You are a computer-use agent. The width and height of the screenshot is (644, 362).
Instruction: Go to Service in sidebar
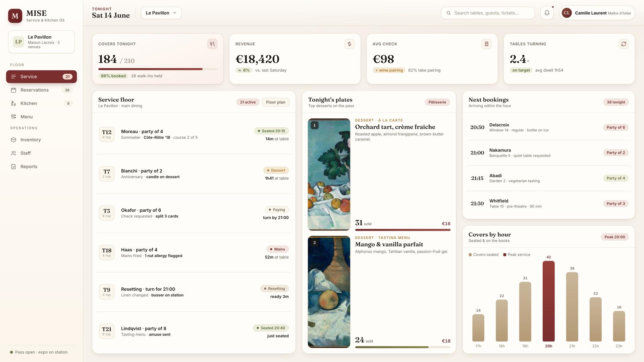click(x=42, y=77)
